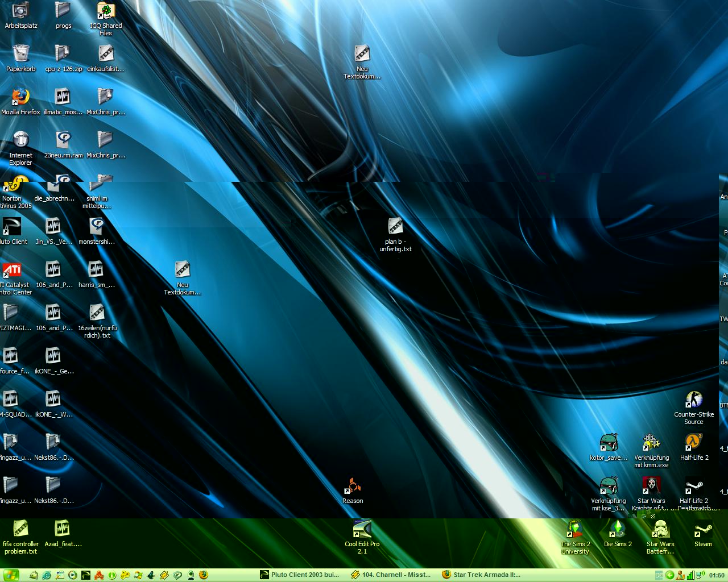The image size is (728, 582).
Task: Open the Internet Explorer desktop icon
Action: (20, 140)
